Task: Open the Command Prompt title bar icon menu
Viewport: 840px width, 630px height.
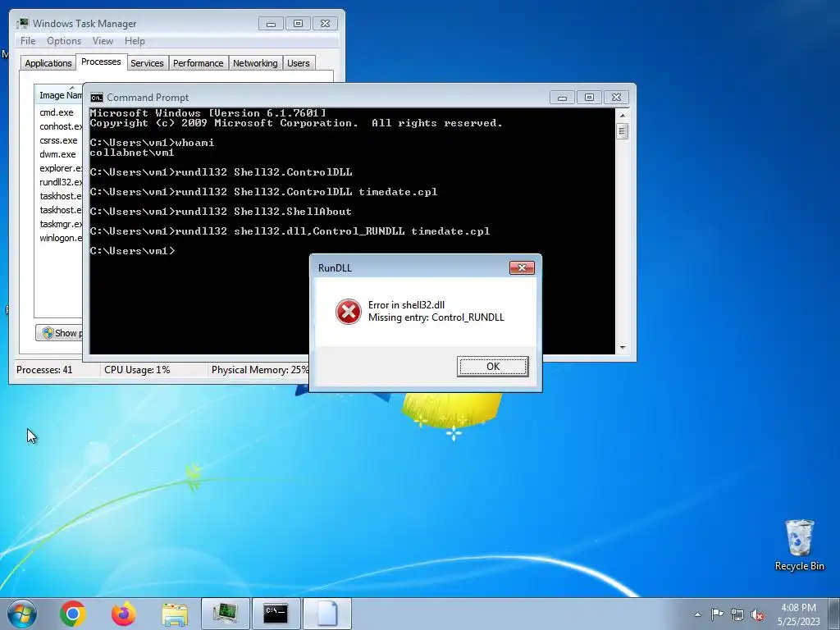Action: [97, 98]
